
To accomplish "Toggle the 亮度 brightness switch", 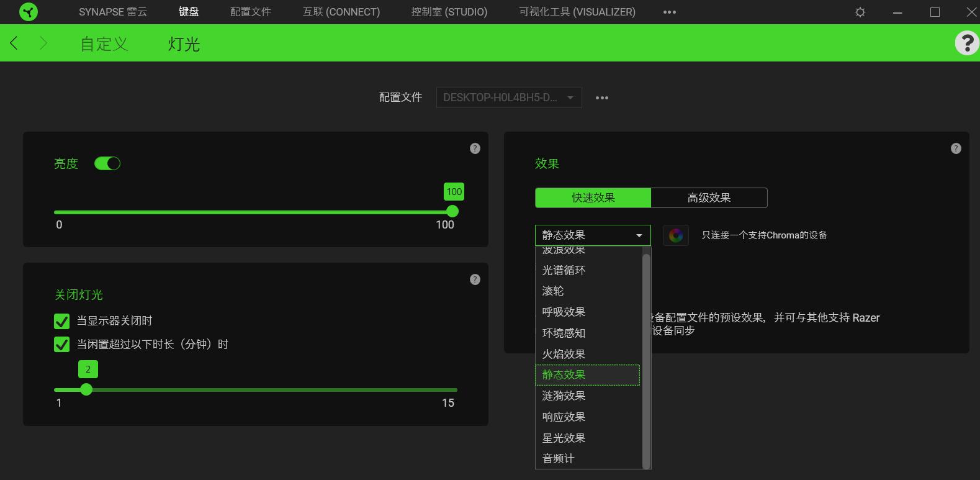I will coord(107,163).
